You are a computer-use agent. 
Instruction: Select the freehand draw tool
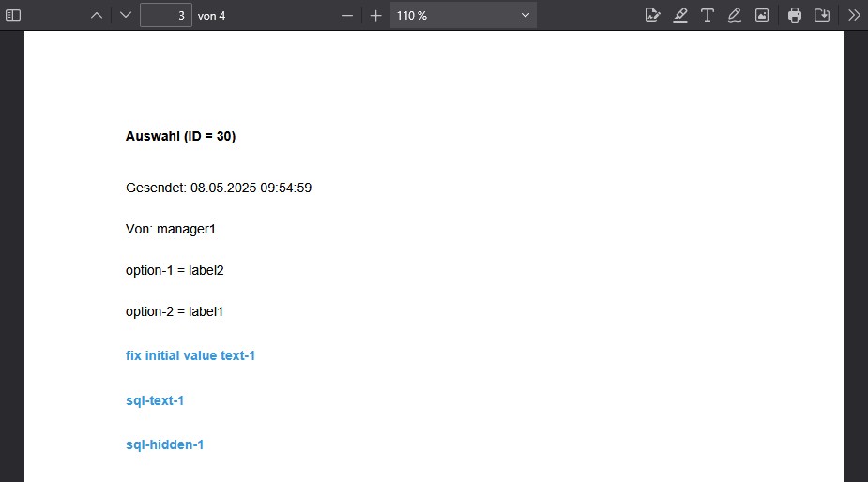(735, 15)
